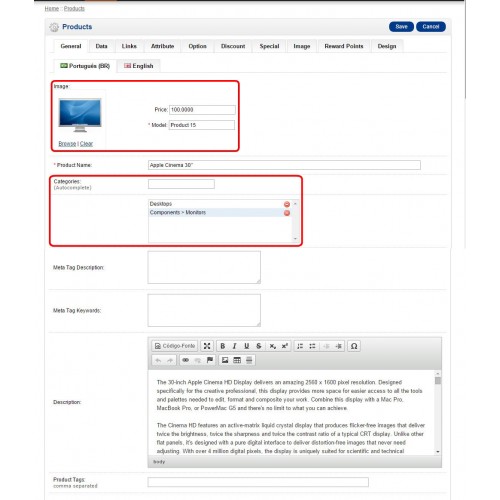The image size is (500, 500).
Task: Insert a link in the description editor
Action: click(x=186, y=360)
